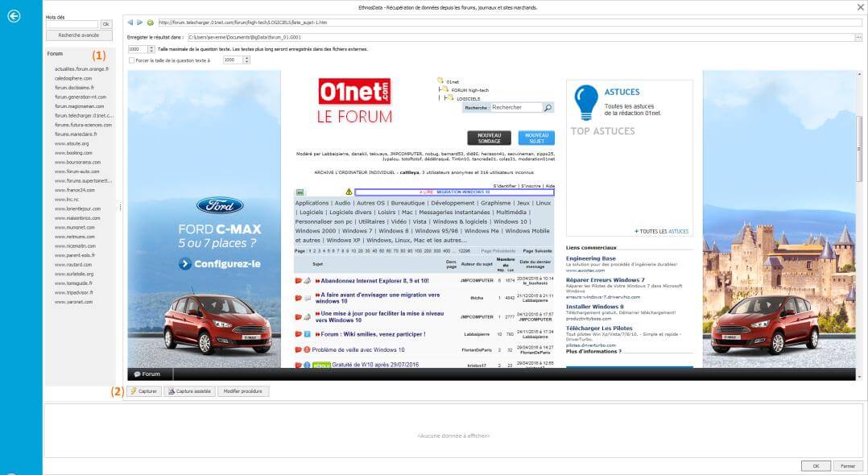Screen dimensions: 868x475
Task: Click OK button at bottom right
Action: coord(816,466)
